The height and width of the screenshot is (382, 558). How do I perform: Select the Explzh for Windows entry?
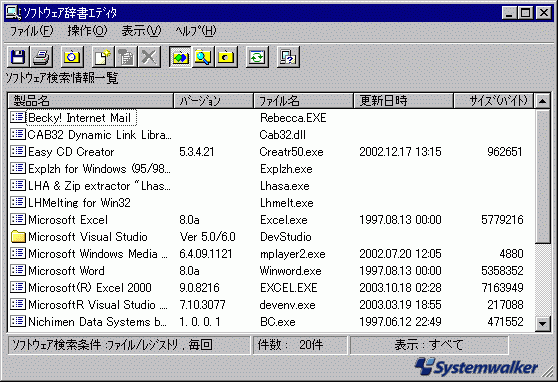(99, 169)
